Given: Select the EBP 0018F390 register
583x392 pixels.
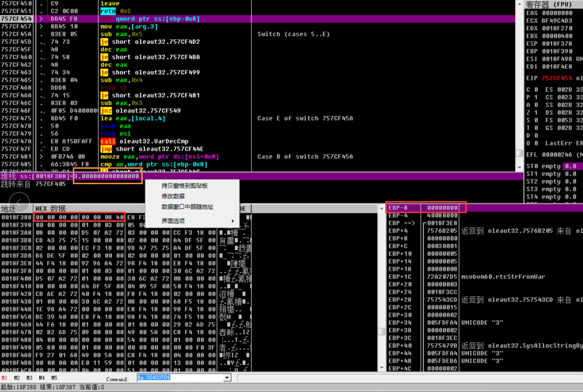Looking at the screenshot, I should pyautogui.click(x=550, y=52).
